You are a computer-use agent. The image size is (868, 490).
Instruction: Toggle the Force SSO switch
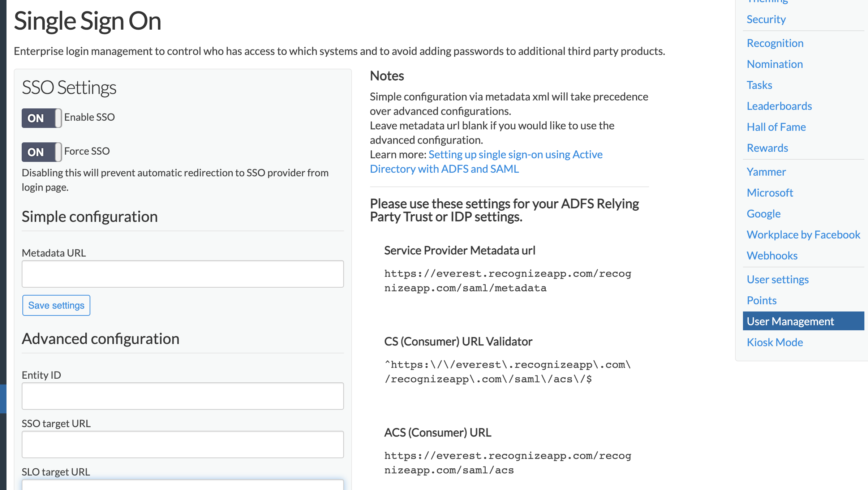click(42, 152)
